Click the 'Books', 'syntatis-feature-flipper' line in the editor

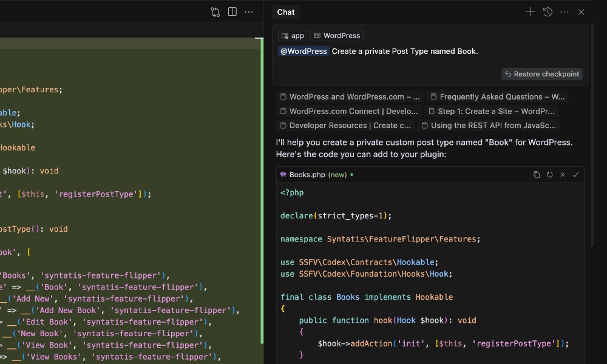click(x=85, y=275)
